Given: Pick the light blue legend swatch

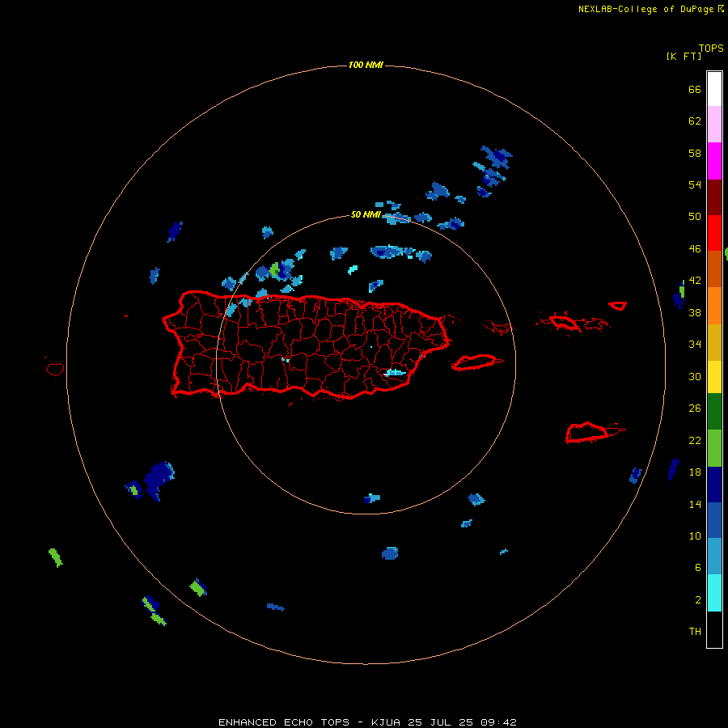Looking at the screenshot, I should pos(714,557).
